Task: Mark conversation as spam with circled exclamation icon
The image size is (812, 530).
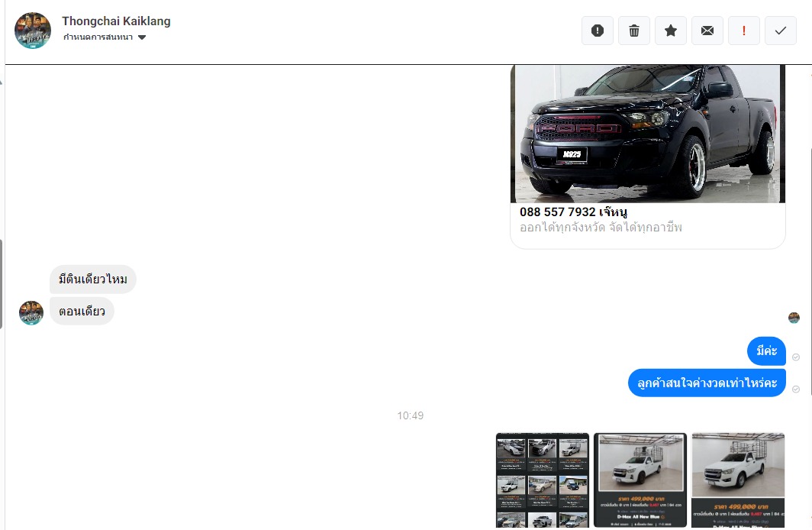Action: (x=598, y=31)
